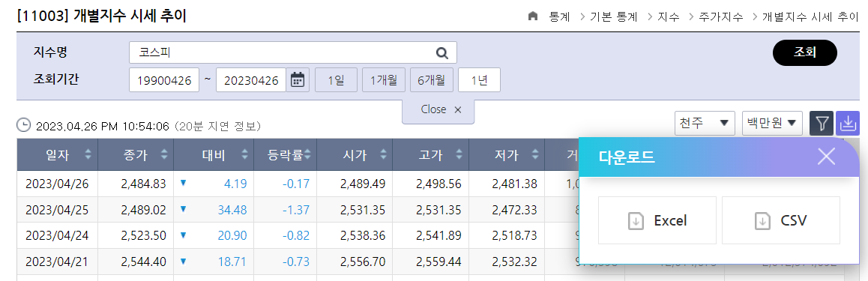Open the 천주 unit dropdown
The height and width of the screenshot is (281, 868).
(x=705, y=124)
